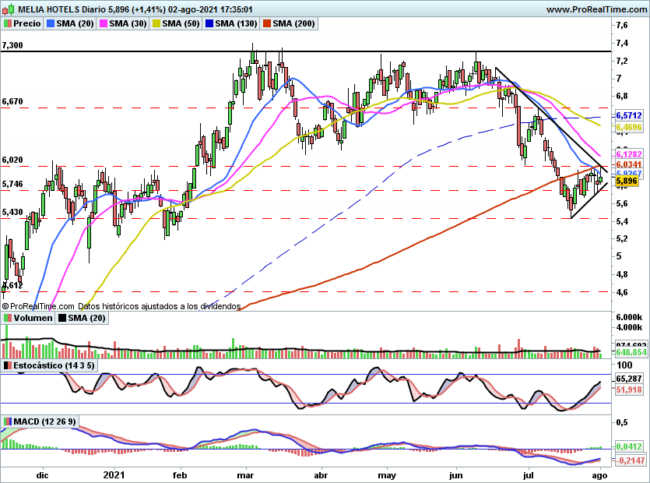This screenshot has width=650, height=483.
Task: Click the 7,6 price axis tick
Action: point(622,25)
